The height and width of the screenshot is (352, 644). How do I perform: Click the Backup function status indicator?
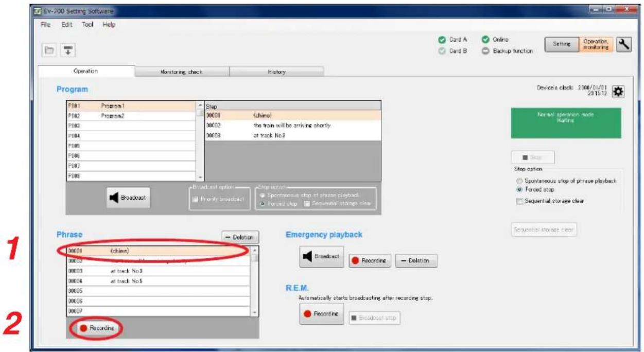508,50
